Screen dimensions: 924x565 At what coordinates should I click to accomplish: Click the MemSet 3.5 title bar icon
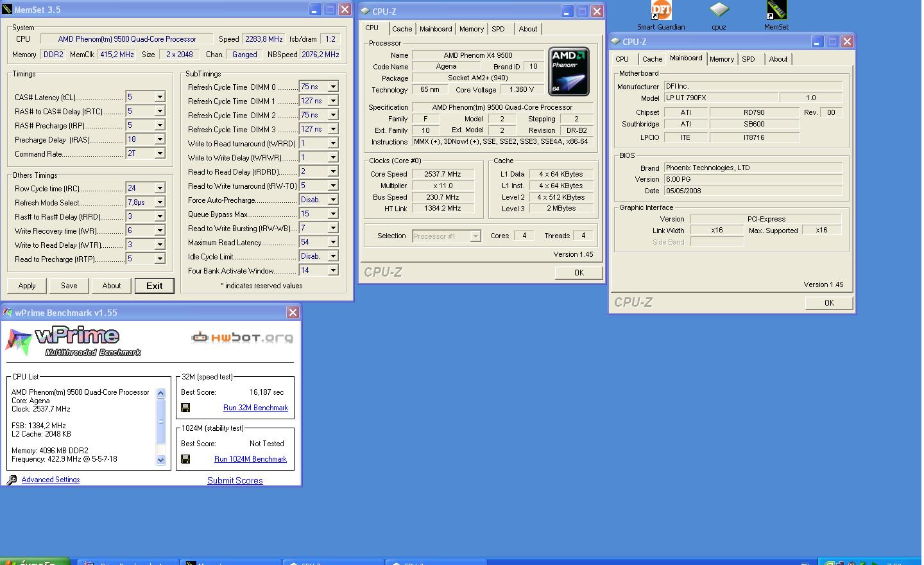(8, 10)
